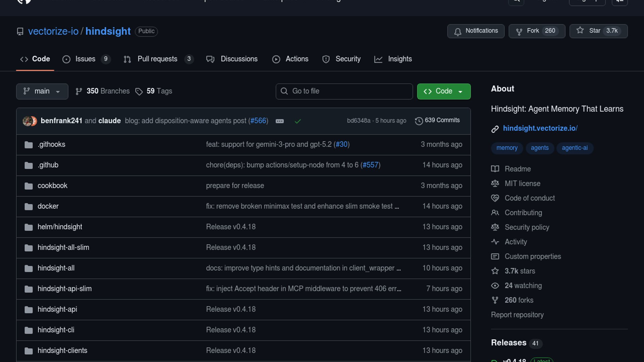Screen dimensions: 644x362
Task: Click the Notifications bell icon
Action: 458,31
